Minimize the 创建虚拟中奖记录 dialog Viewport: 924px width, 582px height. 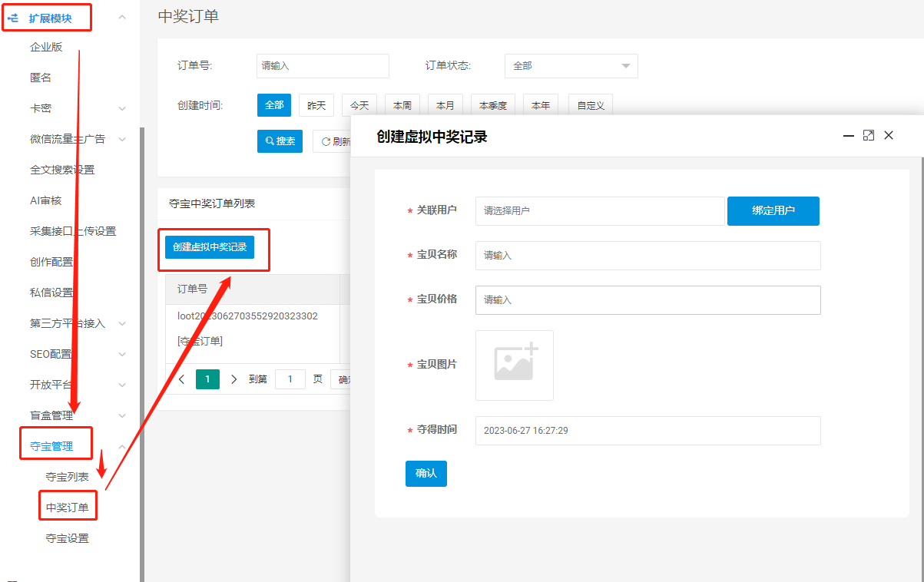[x=849, y=135]
